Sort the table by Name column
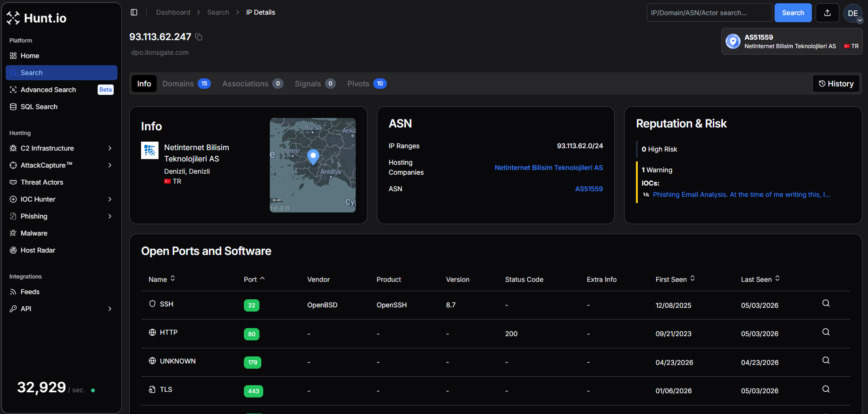The image size is (868, 414). (x=162, y=279)
